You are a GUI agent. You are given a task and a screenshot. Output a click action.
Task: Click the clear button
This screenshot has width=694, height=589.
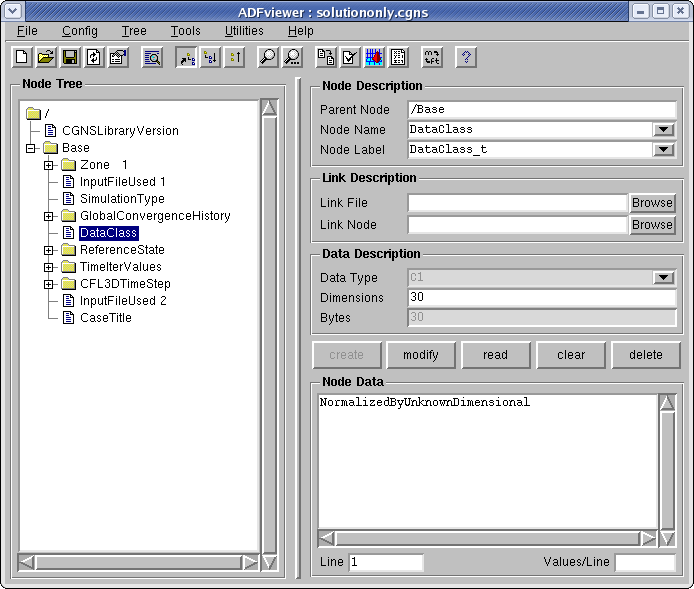(571, 355)
